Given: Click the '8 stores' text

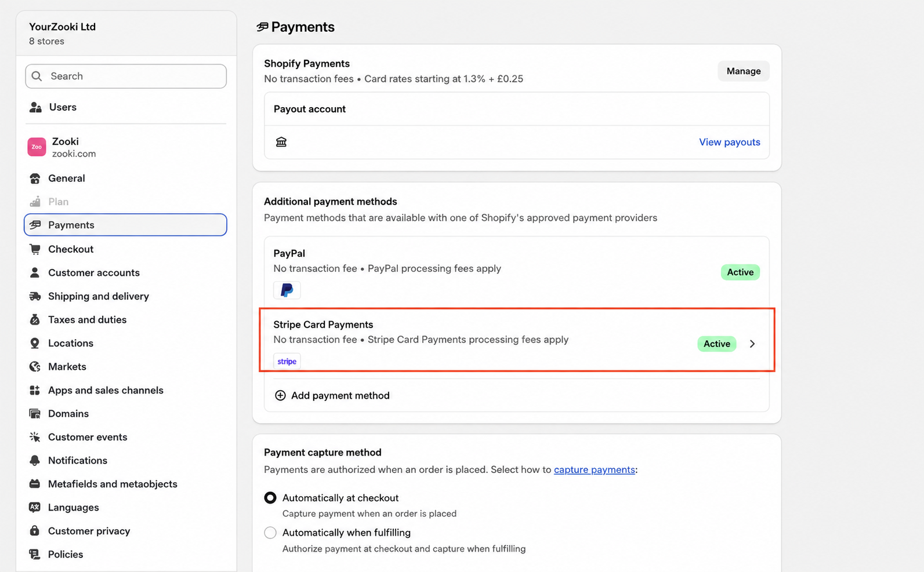Looking at the screenshot, I should tap(46, 41).
